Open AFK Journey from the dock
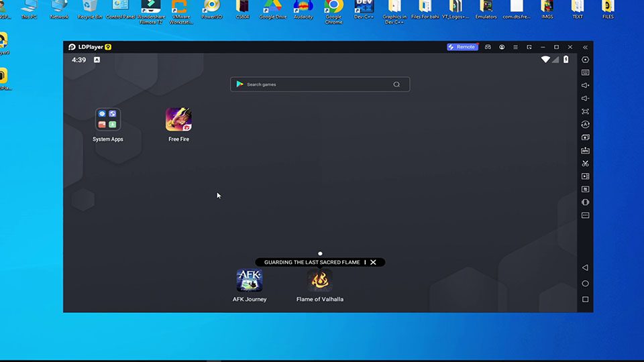Image resolution: width=644 pixels, height=362 pixels. pos(250,280)
